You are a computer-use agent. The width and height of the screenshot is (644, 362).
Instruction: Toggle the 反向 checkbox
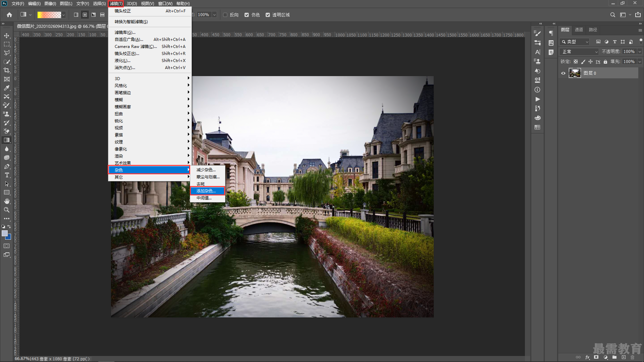tap(225, 15)
